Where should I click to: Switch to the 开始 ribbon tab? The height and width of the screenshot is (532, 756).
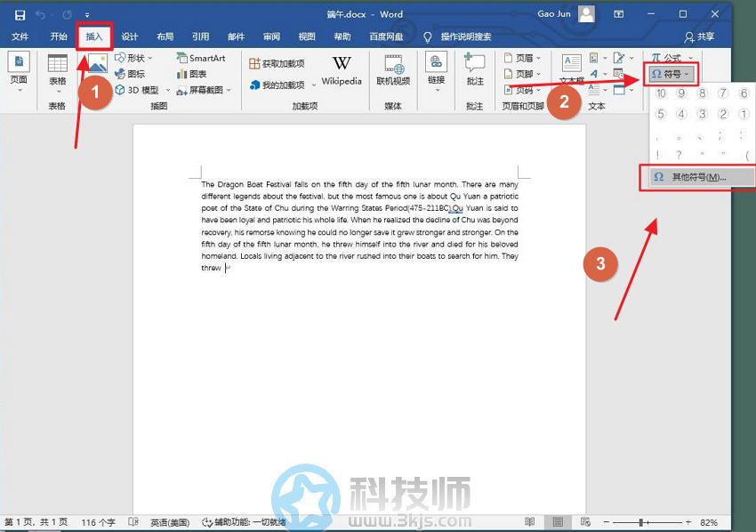pos(59,36)
